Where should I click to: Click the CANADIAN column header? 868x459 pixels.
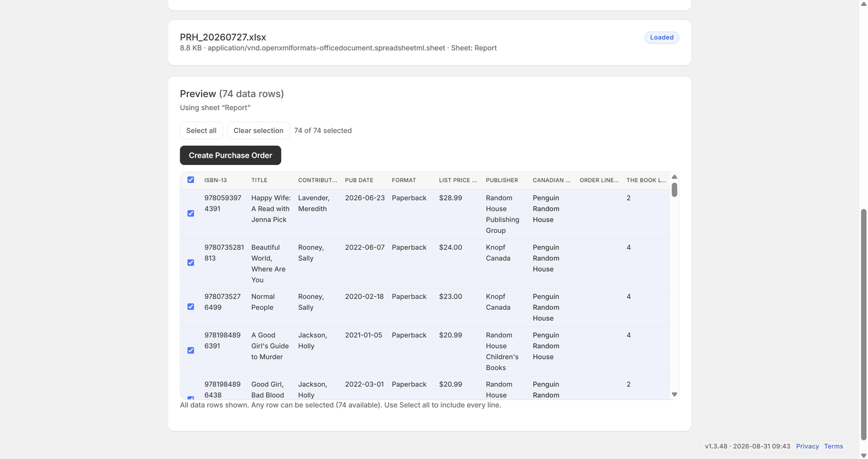coord(551,180)
